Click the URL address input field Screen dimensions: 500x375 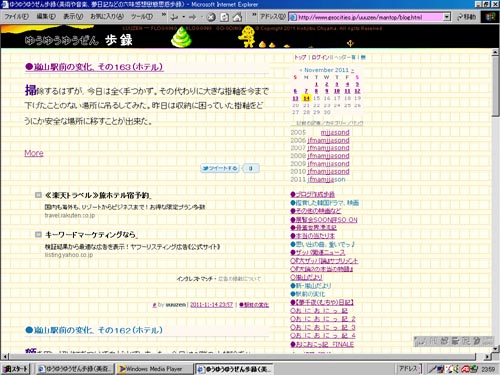tap(367, 17)
